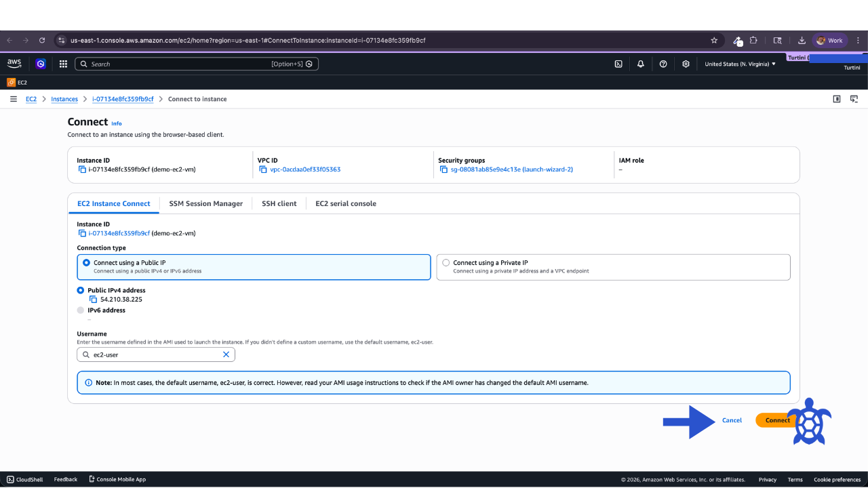Viewport: 868px width, 488px height.
Task: Go to Instances in the breadcrumb
Action: pos(64,99)
